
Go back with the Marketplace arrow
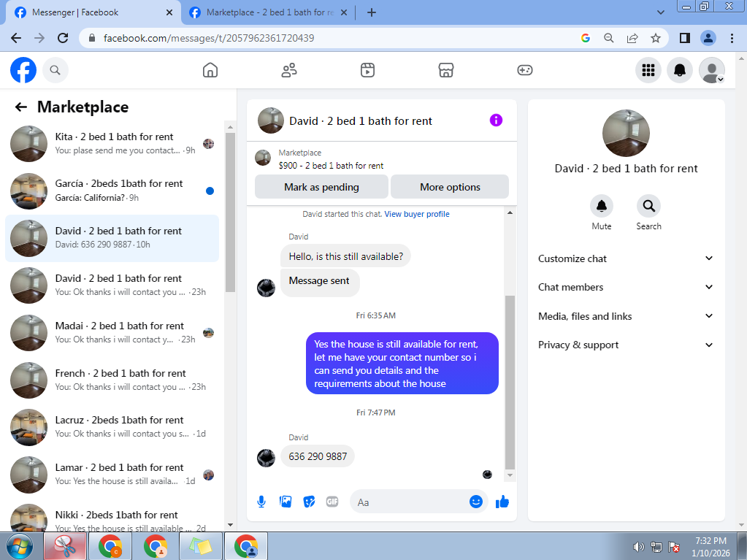[20, 107]
